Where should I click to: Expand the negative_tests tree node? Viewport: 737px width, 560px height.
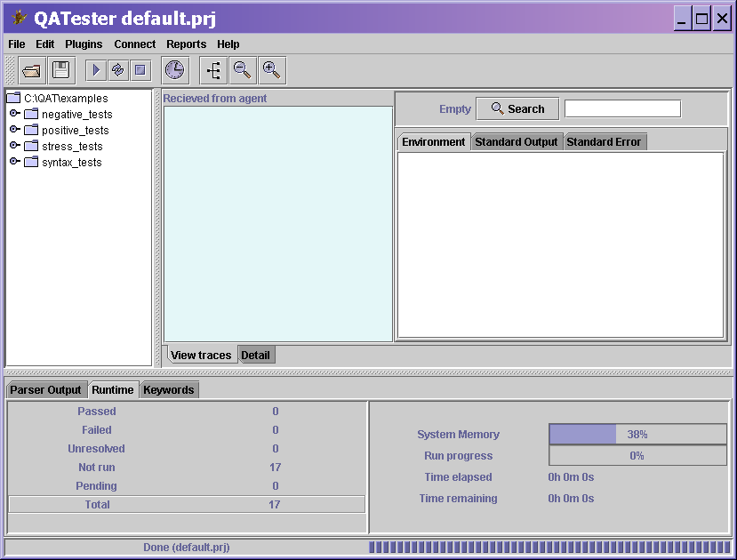[x=15, y=114]
